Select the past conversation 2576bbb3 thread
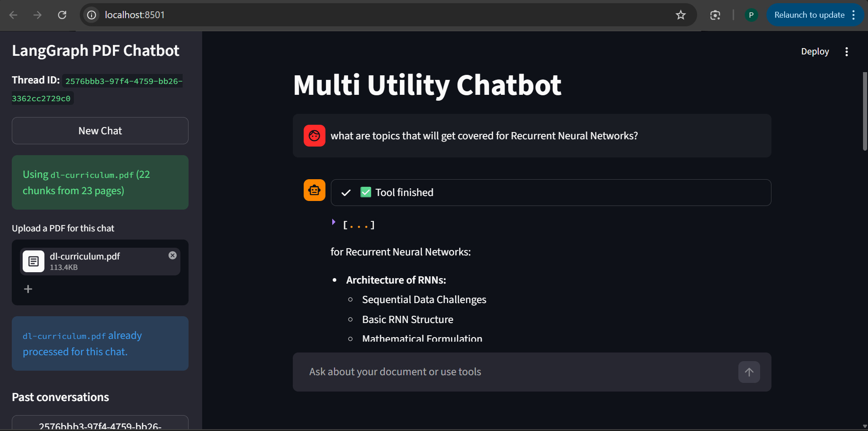Viewport: 868px width, 431px height. click(100, 423)
